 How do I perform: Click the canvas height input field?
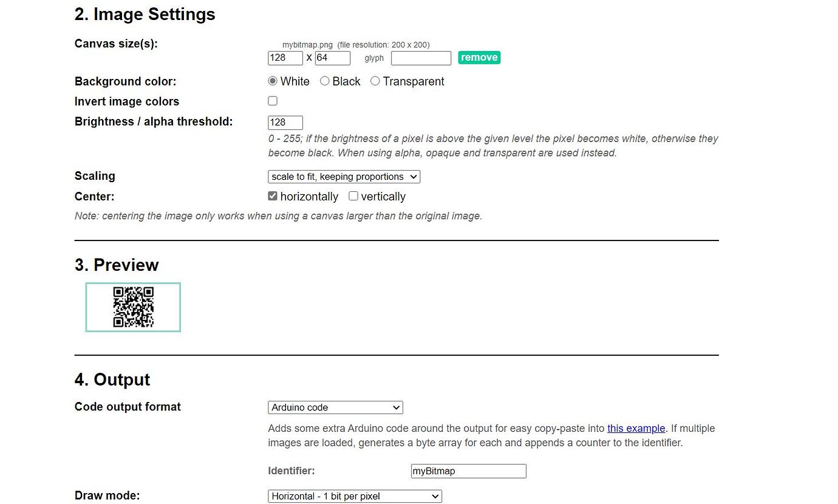click(332, 58)
